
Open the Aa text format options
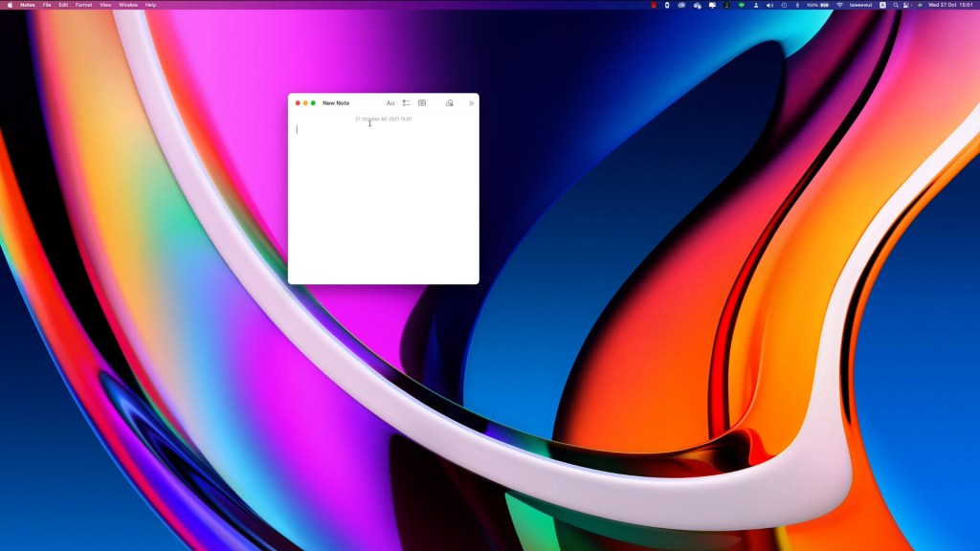tap(390, 102)
